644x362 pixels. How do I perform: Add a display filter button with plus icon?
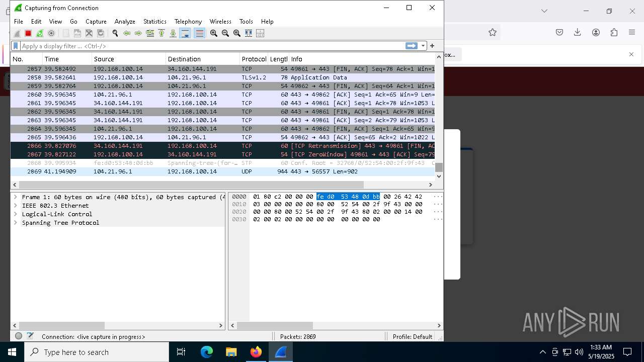pos(432,46)
